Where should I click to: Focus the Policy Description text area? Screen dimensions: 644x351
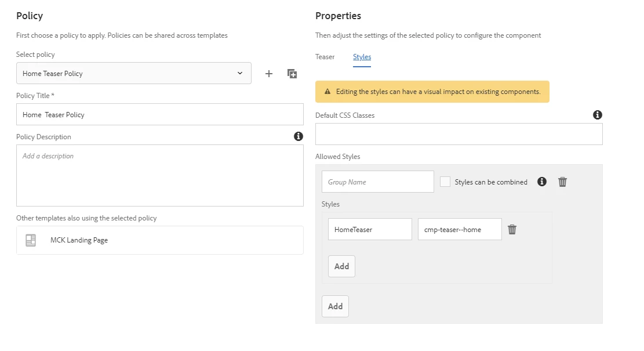coord(160,176)
